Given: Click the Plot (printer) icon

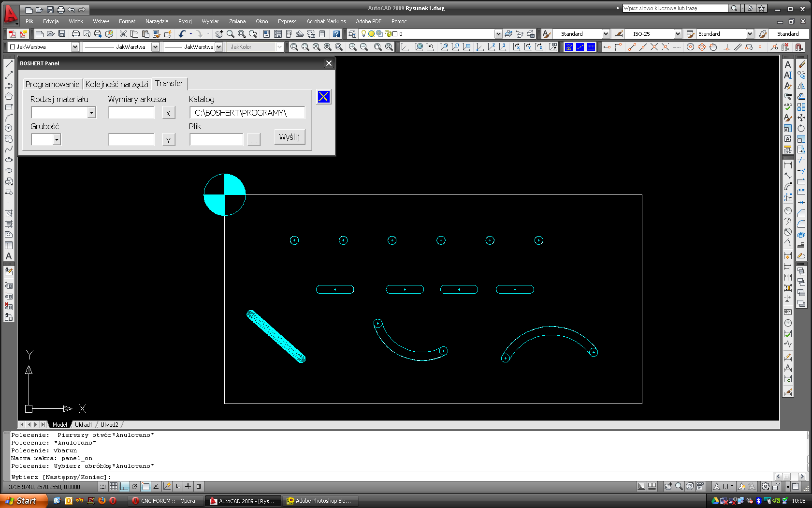Looking at the screenshot, I should coord(75,34).
